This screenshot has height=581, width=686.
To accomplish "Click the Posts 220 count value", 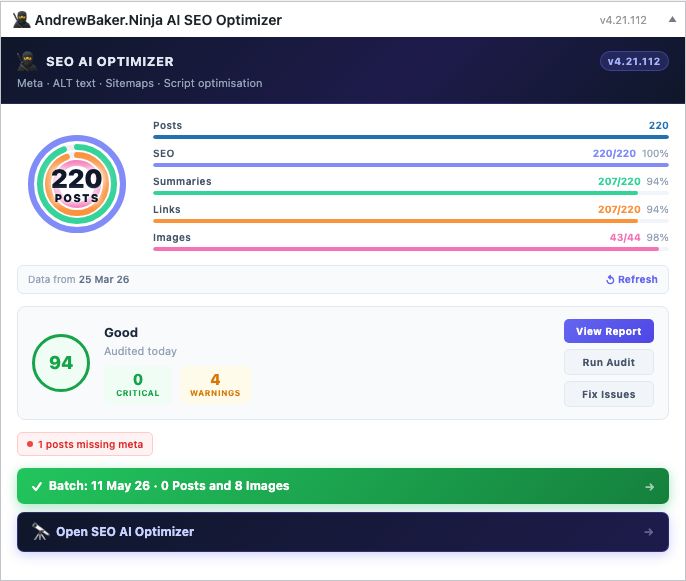I will coord(658,126).
